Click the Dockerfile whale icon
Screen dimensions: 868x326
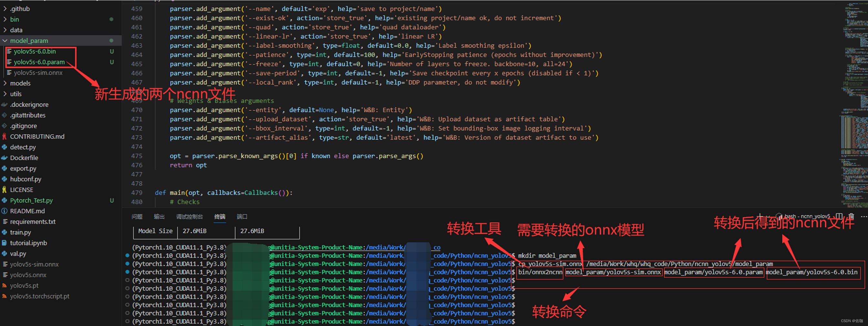click(x=5, y=158)
